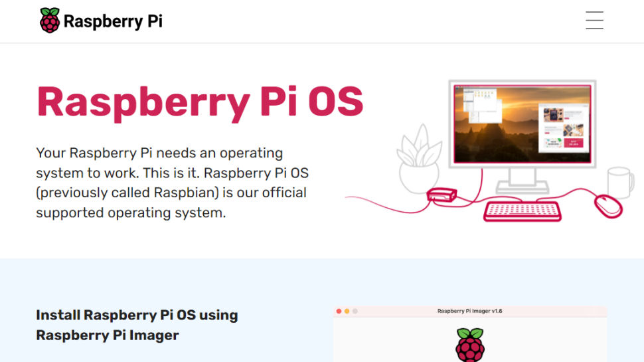Screen dimensions: 644x362
Task: Click the grey zoom dot in Imager screenshot
Action: pos(355,311)
